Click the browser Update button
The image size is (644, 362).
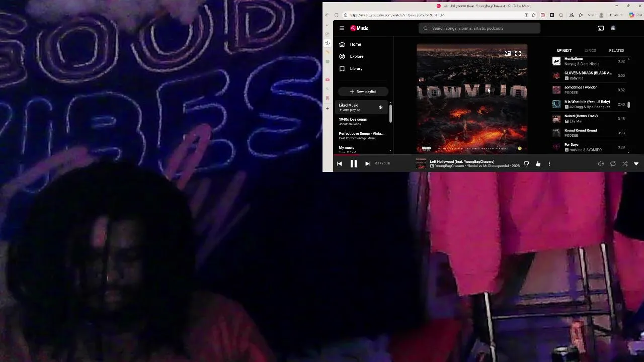click(615, 15)
